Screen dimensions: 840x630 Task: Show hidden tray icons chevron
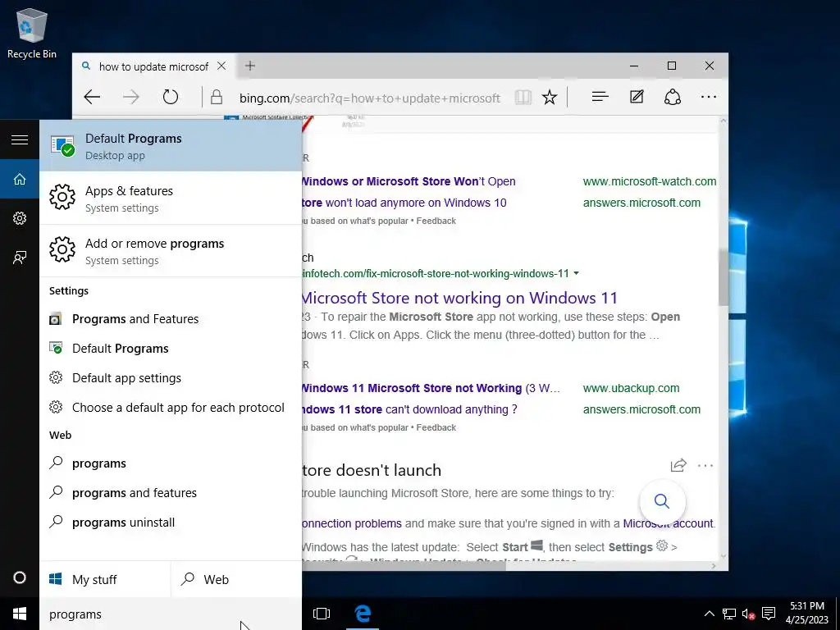709,614
